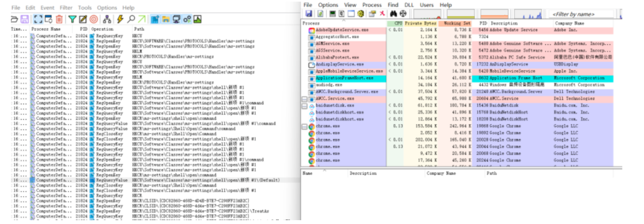Open the Process Tree icon in Process Monitor
This screenshot has height=224, width=644.
click(107, 19)
